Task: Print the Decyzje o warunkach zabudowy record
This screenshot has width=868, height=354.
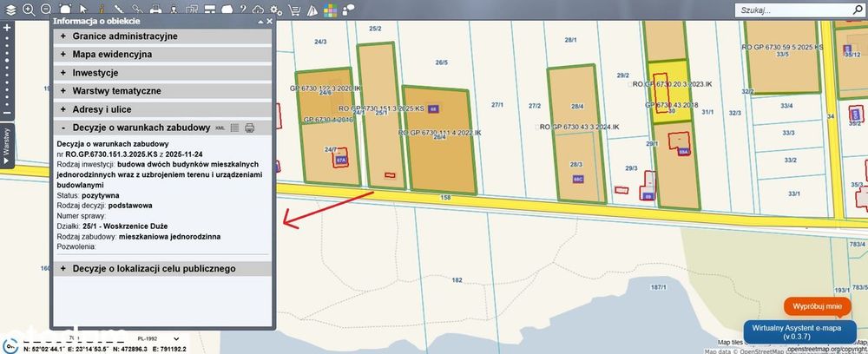Action: pos(250,128)
